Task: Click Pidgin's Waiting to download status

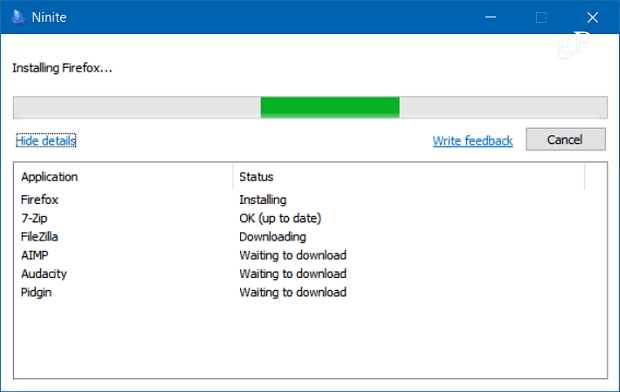Action: [293, 292]
